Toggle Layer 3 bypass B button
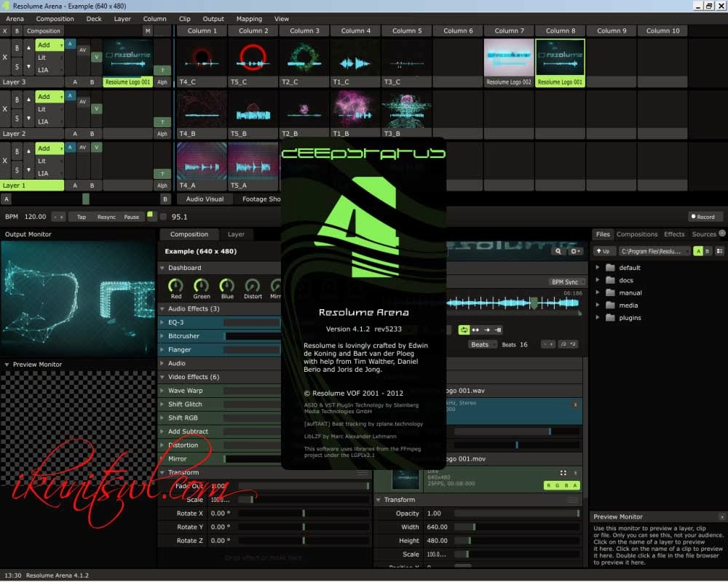 tap(17, 48)
